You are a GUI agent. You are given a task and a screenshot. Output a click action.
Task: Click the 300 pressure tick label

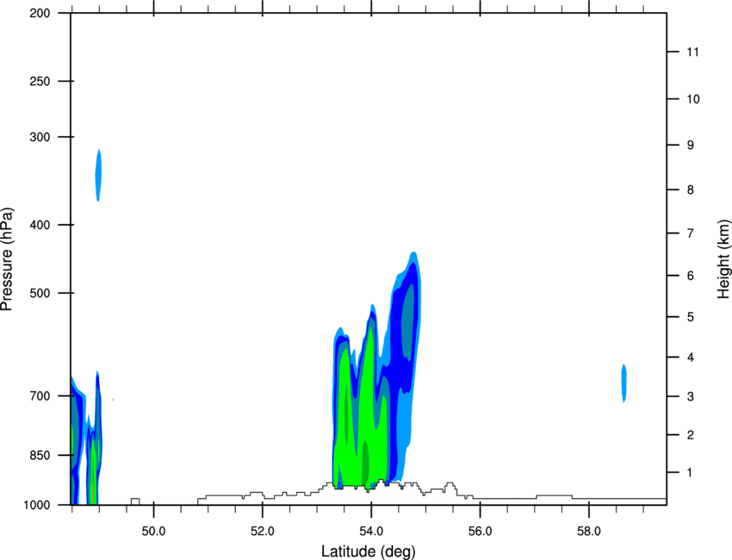(x=40, y=137)
